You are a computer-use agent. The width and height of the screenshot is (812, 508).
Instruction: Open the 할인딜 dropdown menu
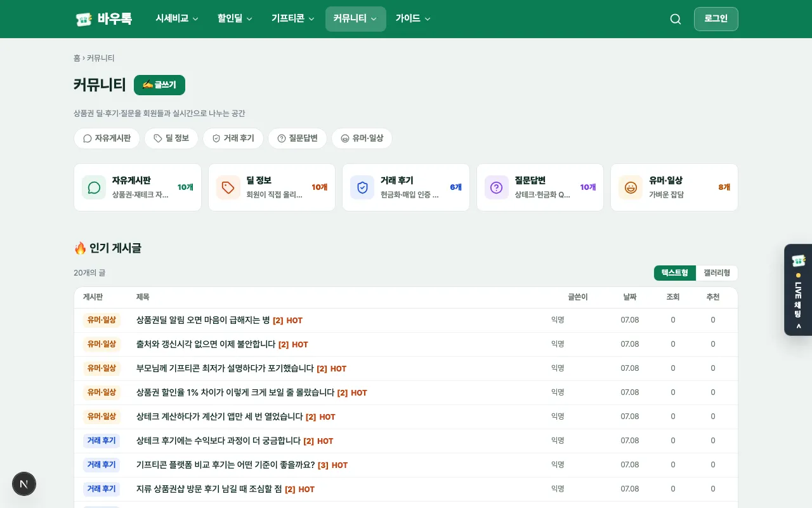tap(235, 19)
